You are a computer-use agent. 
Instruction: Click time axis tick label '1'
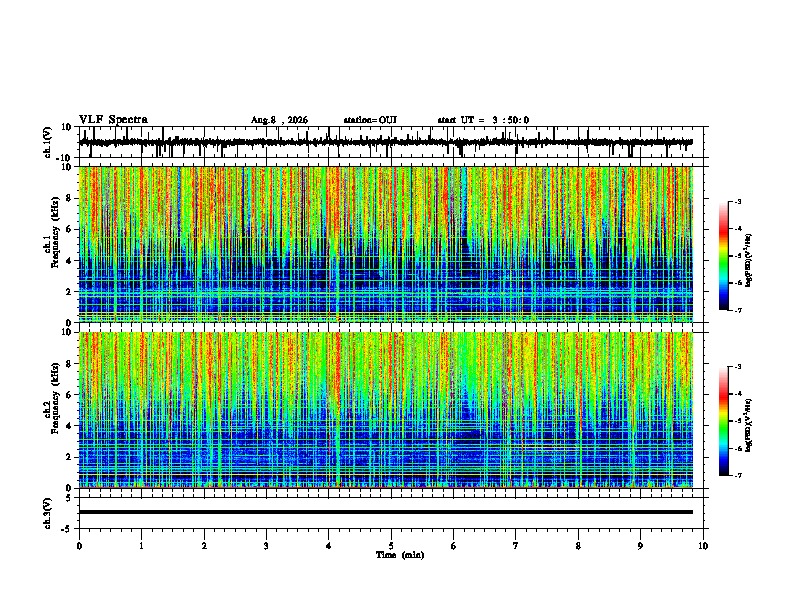(x=141, y=546)
